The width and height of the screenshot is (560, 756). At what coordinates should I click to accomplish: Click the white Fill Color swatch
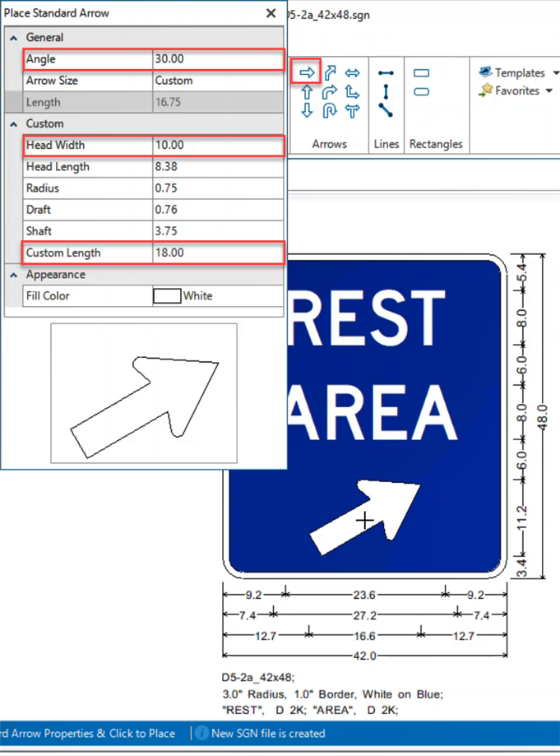coord(167,296)
